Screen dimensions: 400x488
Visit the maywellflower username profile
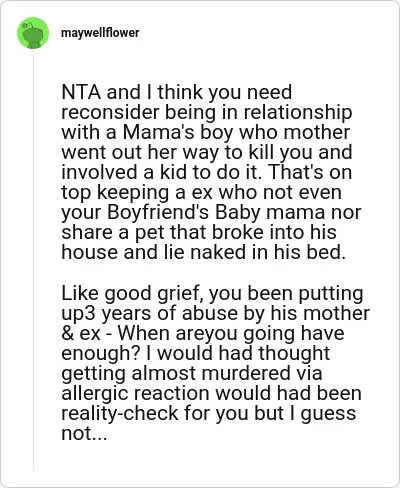[x=100, y=33]
